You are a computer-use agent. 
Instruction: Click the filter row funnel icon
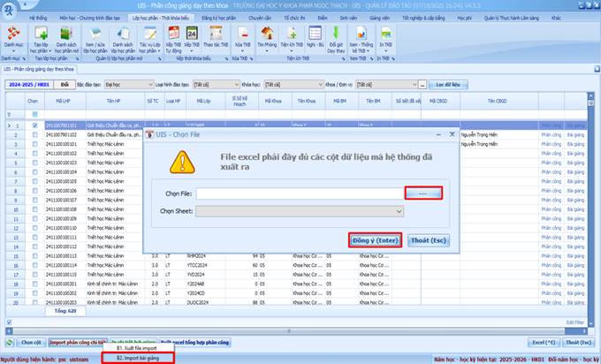pos(9,115)
